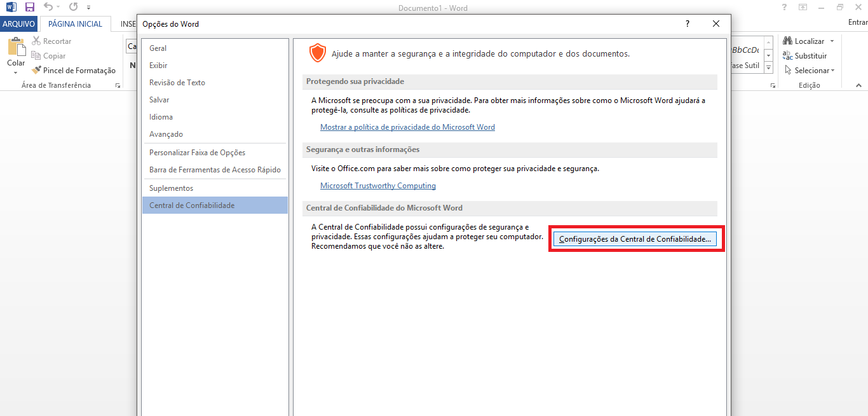Select Geral in options list
The height and width of the screenshot is (416, 868).
(215, 48)
